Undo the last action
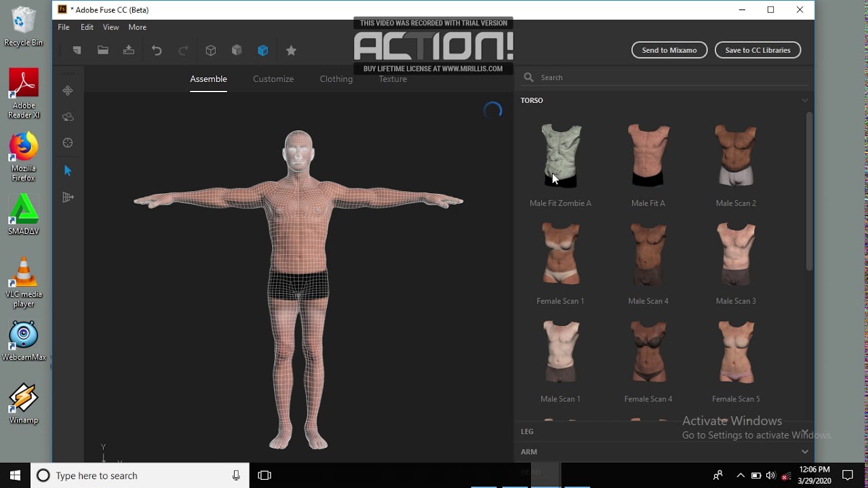Viewport: 868px width, 488px height. (x=157, y=50)
